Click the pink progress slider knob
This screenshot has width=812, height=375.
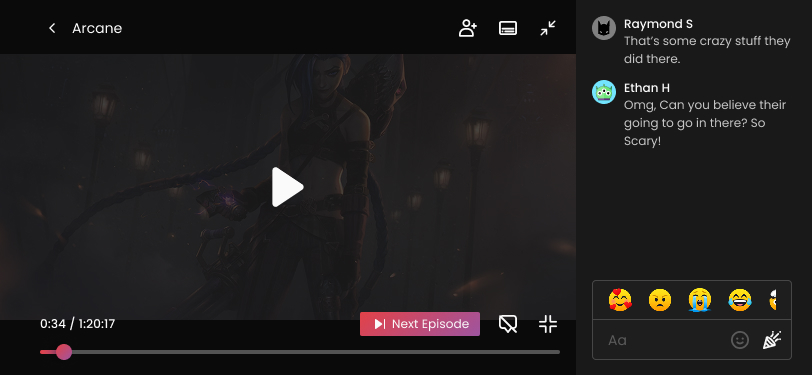[x=64, y=352]
